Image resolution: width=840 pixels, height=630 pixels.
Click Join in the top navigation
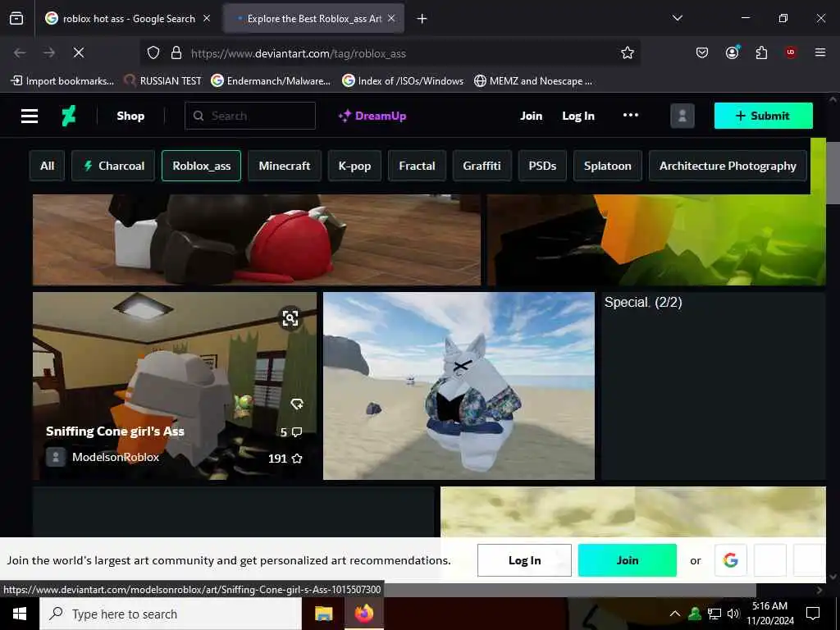pyautogui.click(x=531, y=116)
